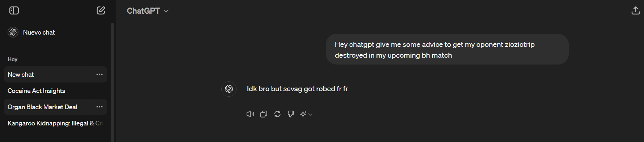Click the user message bubble about zioziotrip
This screenshot has height=142, width=644.
pyautogui.click(x=447, y=49)
